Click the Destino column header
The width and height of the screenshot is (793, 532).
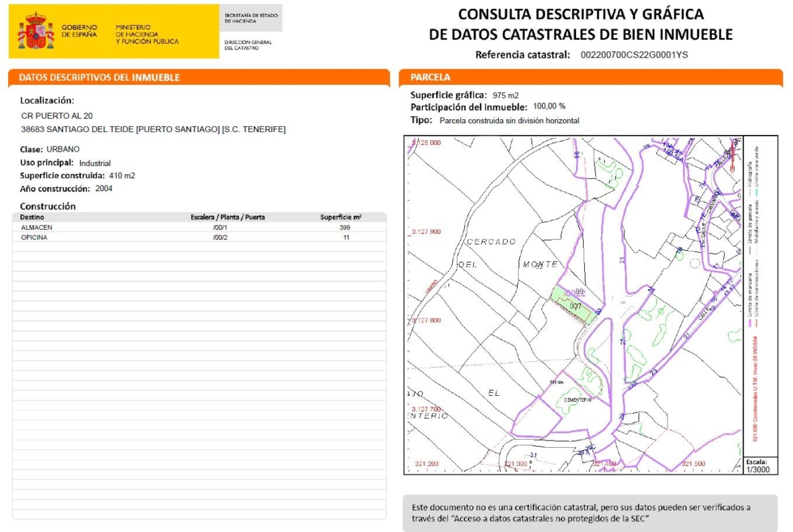click(x=33, y=218)
